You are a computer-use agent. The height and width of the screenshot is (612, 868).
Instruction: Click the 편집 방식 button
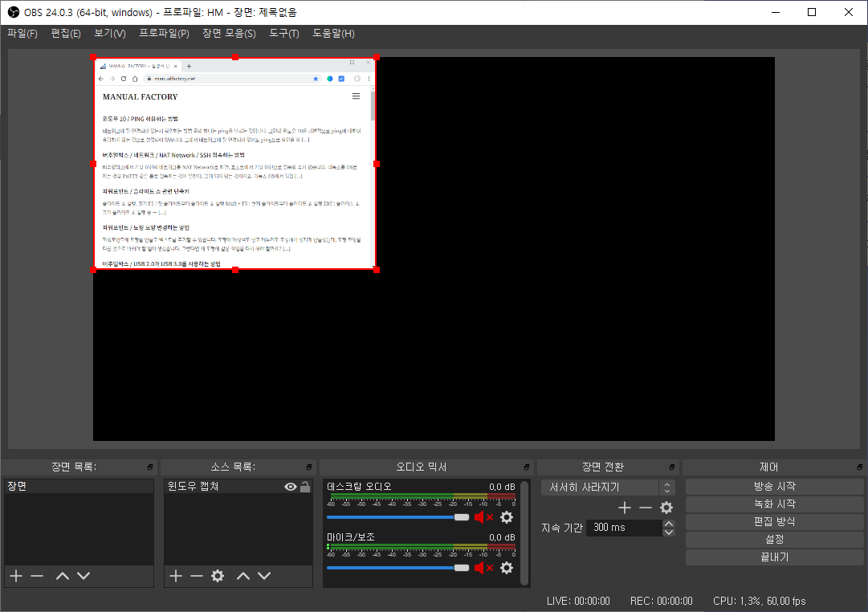[774, 522]
